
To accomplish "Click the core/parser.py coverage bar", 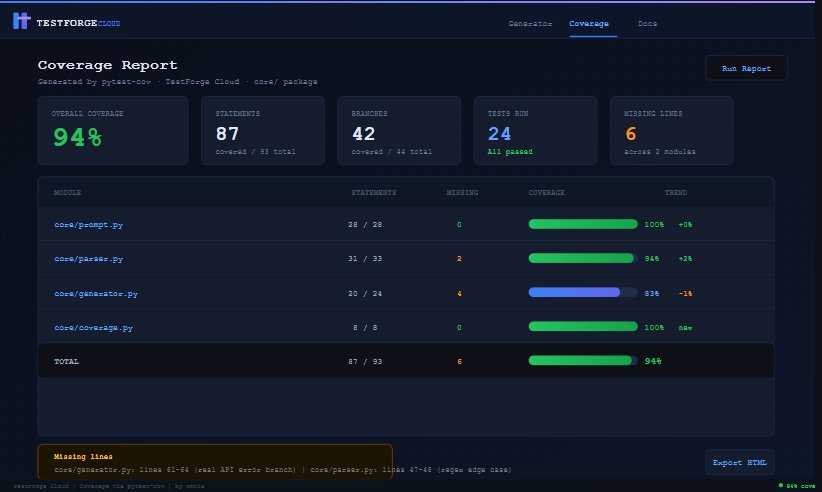I will pyautogui.click(x=583, y=258).
